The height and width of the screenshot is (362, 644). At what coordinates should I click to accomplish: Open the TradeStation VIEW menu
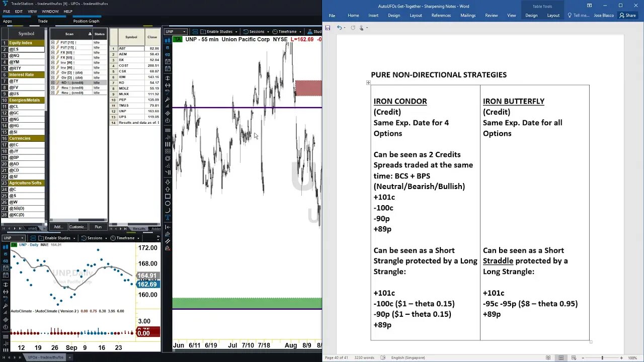click(x=32, y=11)
